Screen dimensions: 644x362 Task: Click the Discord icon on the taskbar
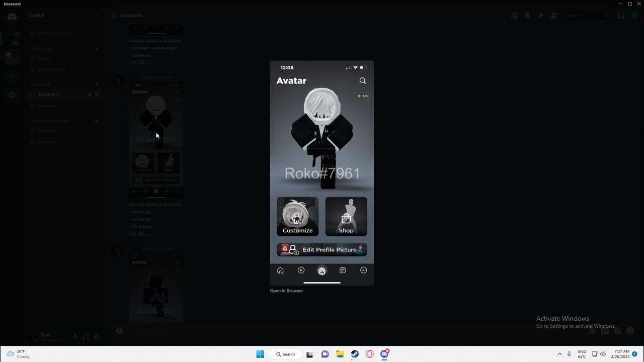[385, 354]
